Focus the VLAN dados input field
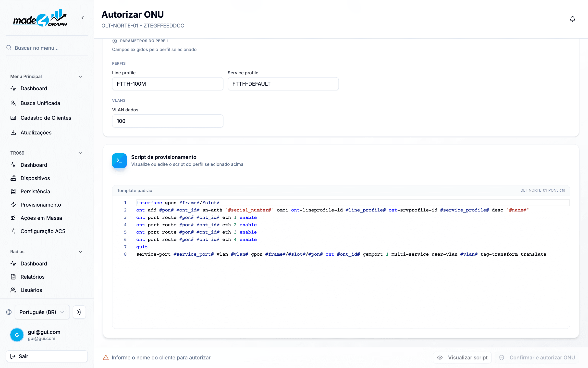Viewport: 588px width, 368px height. (x=168, y=121)
